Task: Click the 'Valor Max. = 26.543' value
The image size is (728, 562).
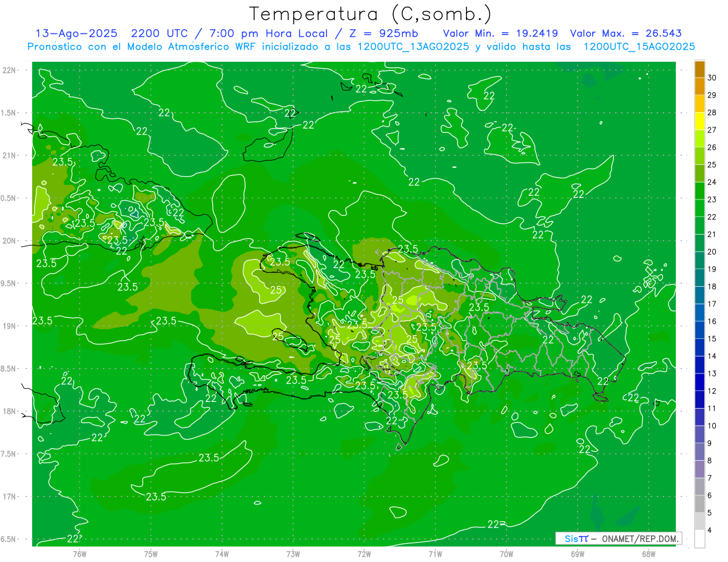Action: pyautogui.click(x=625, y=33)
